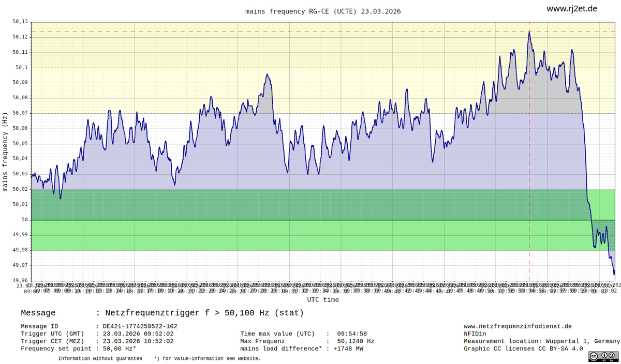Click the 50,01 y-axis label
Viewport: 621px width, 364px height.
pyautogui.click(x=20, y=204)
